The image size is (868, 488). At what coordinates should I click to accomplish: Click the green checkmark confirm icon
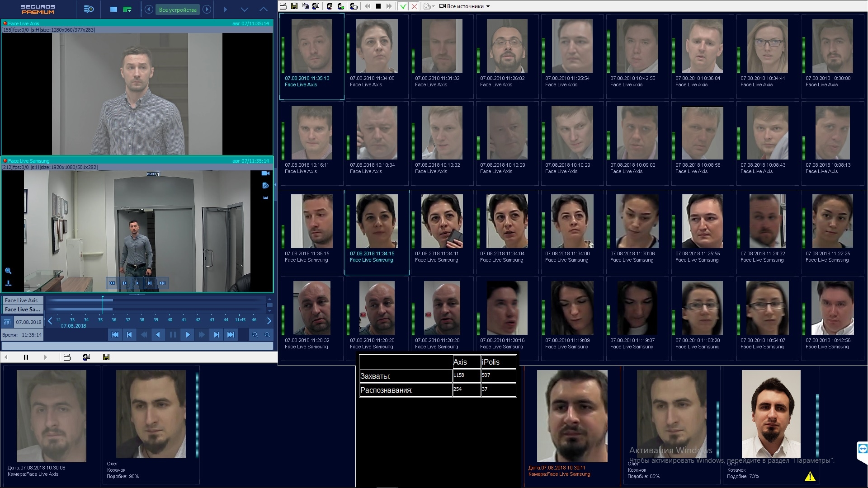pyautogui.click(x=403, y=6)
